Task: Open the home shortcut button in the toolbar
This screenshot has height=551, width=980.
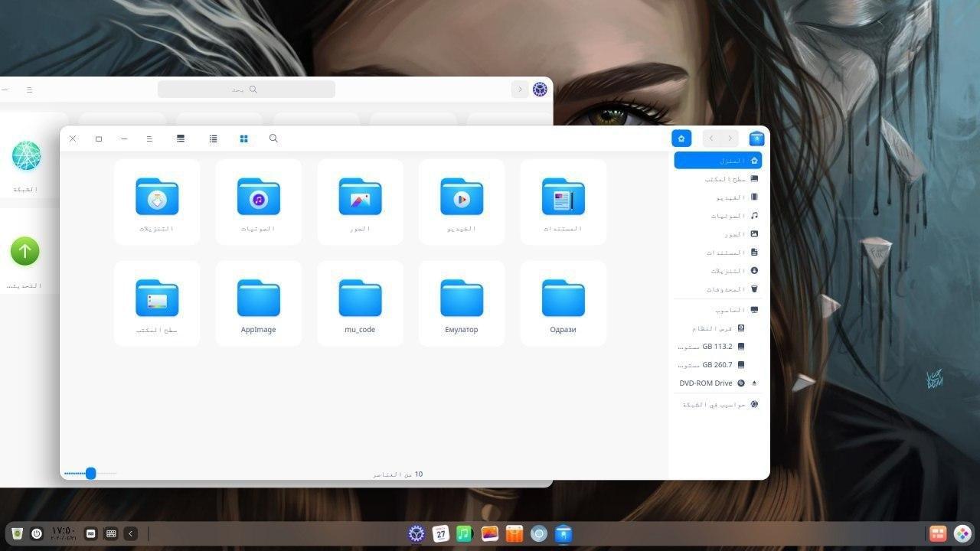Action: click(x=681, y=139)
